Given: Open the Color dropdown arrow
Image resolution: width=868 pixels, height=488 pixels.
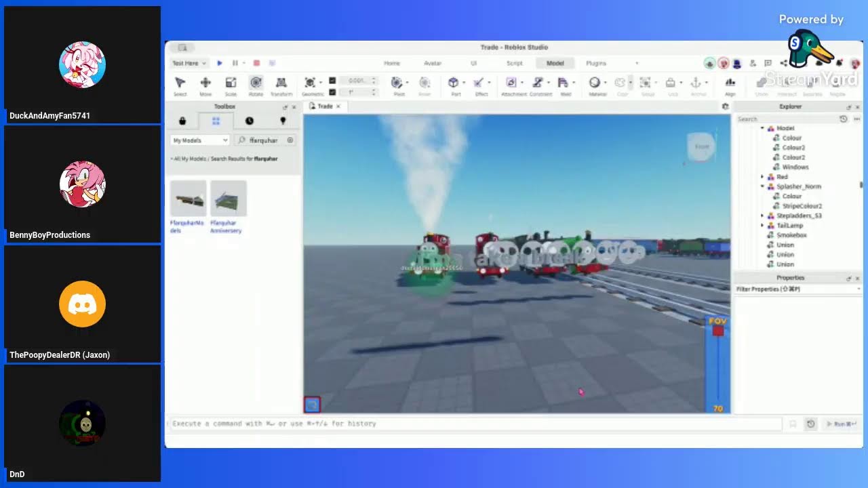Looking at the screenshot, I should point(630,83).
